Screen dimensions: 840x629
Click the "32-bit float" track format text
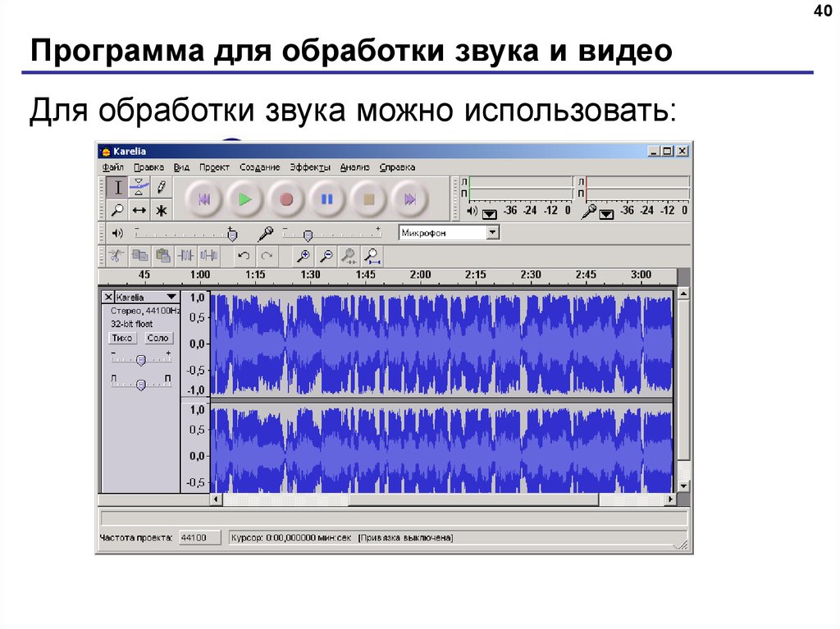click(132, 324)
